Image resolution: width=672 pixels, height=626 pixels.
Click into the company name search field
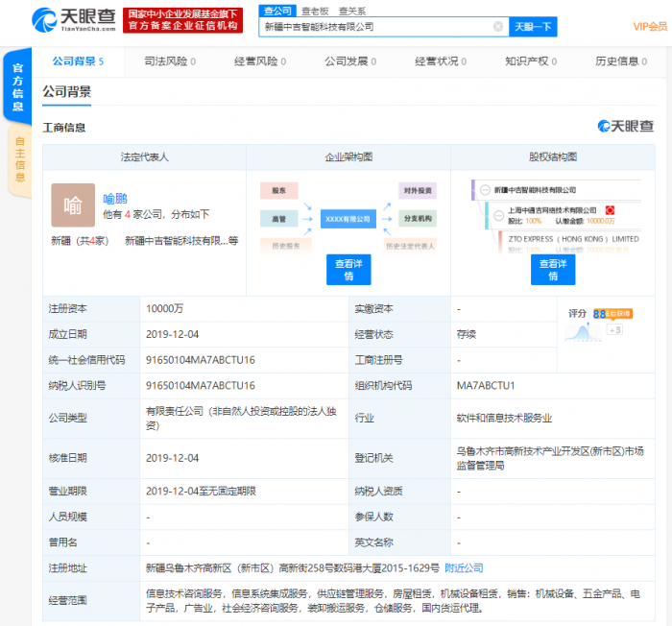point(374,27)
